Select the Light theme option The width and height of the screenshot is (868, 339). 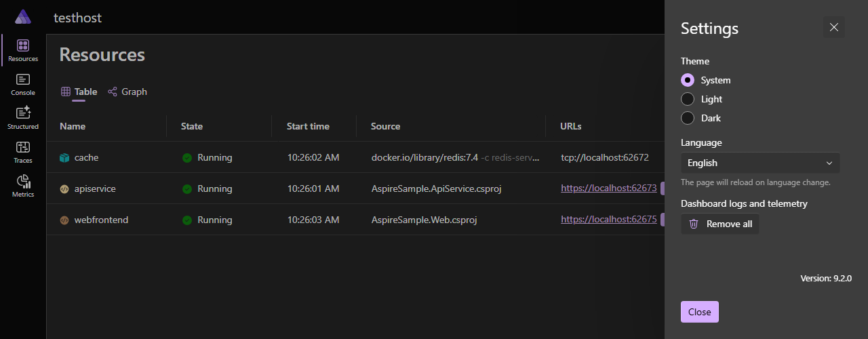688,99
